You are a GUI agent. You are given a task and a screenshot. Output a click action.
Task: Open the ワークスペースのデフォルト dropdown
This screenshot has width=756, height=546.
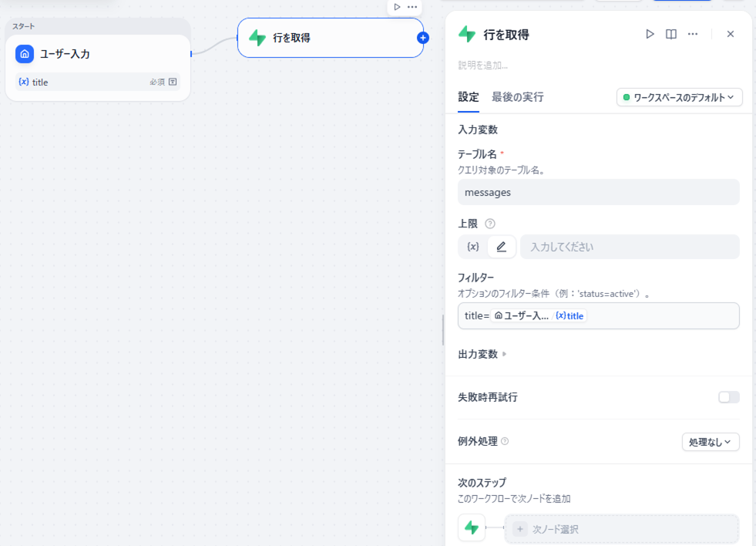[x=680, y=97]
